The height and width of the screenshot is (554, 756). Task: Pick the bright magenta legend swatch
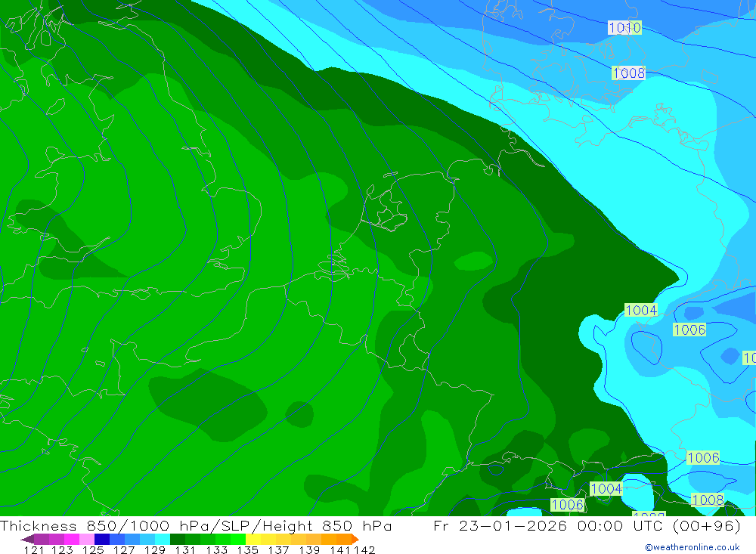pyautogui.click(x=71, y=539)
